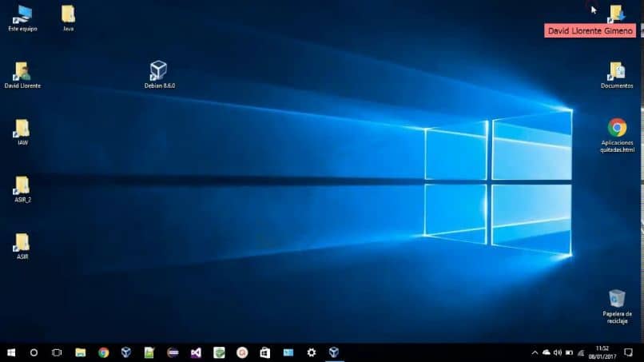This screenshot has width=644, height=362.
Task: Select the IAW folder shortcut
Action: pos(22,133)
